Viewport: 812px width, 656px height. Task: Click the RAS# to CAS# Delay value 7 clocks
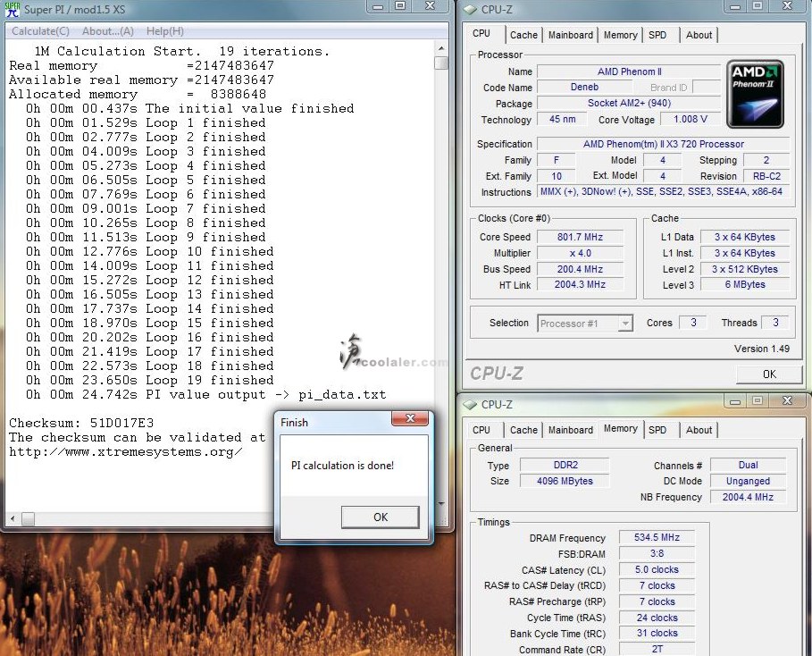pos(657,585)
